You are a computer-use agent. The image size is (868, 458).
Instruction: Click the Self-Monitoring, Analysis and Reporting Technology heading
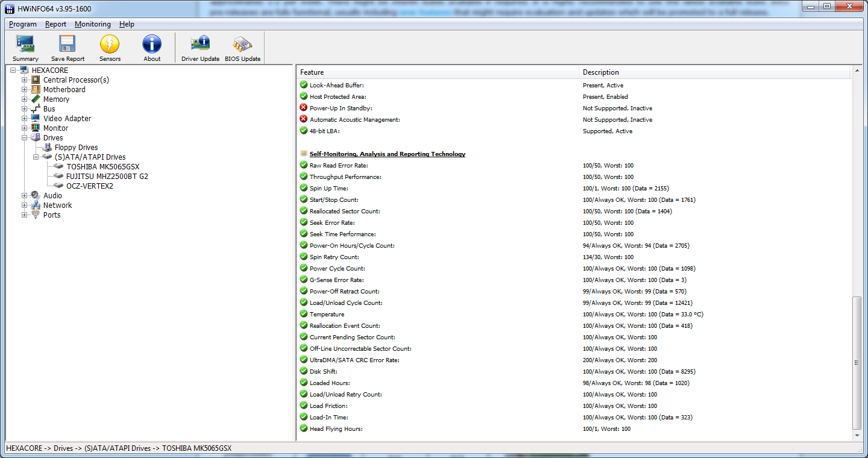pyautogui.click(x=388, y=154)
